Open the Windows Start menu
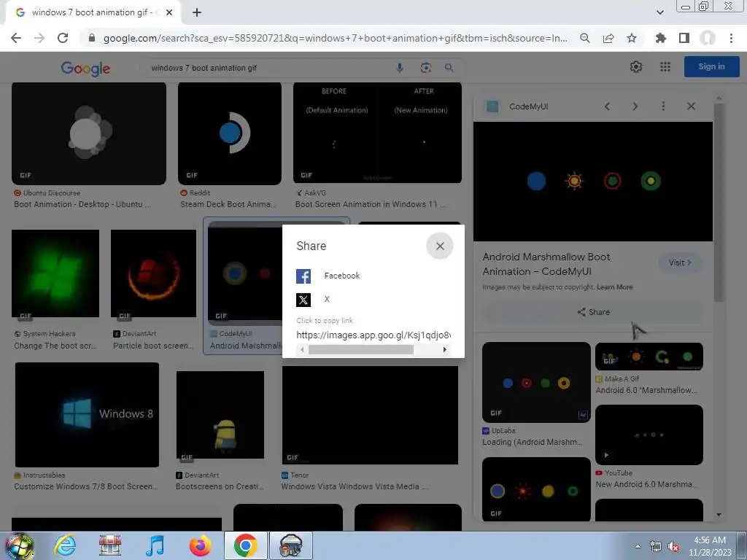The height and width of the screenshot is (560, 747). tap(19, 545)
